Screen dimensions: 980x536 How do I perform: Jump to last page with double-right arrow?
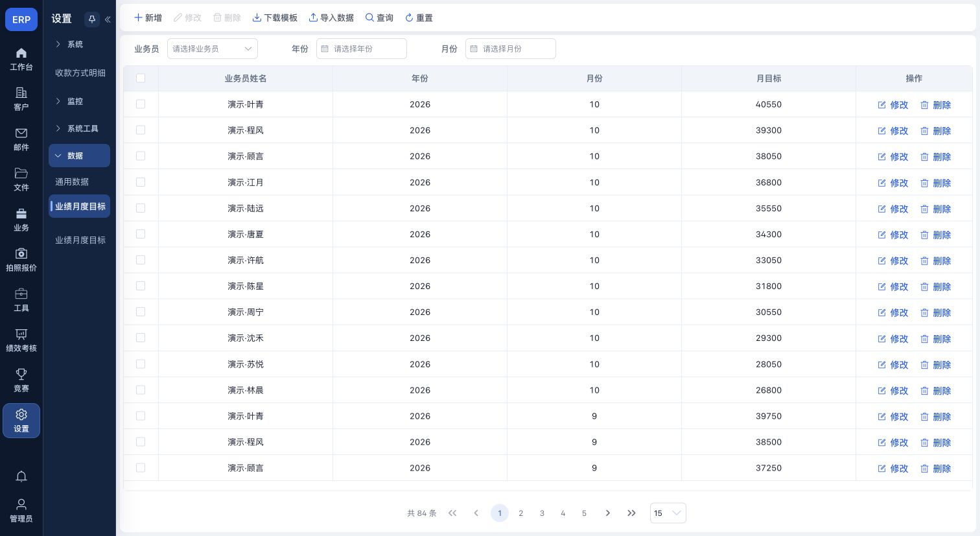click(631, 513)
